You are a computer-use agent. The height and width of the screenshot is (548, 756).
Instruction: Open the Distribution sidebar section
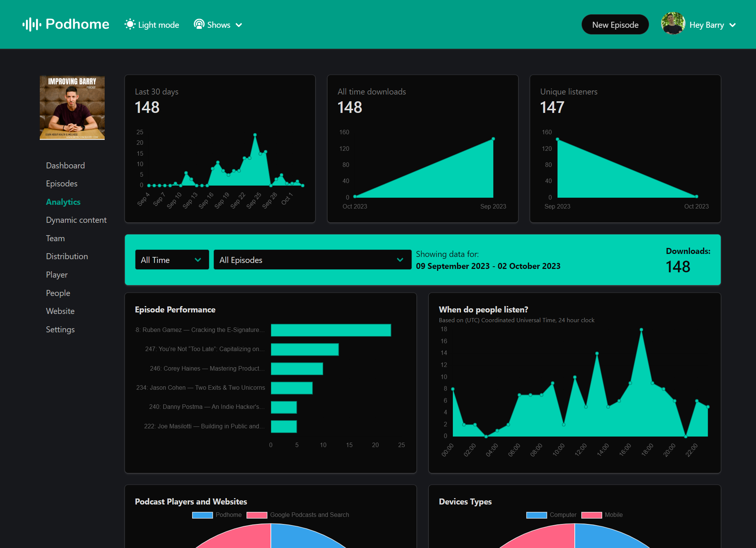pos(67,257)
